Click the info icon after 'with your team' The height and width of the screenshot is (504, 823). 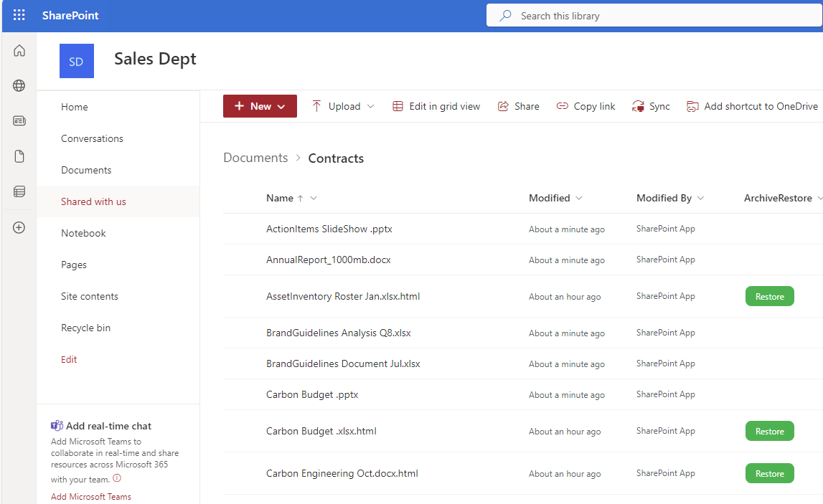tap(117, 477)
